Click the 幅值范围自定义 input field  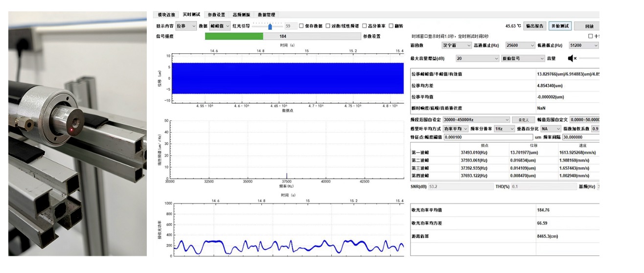tap(584, 119)
